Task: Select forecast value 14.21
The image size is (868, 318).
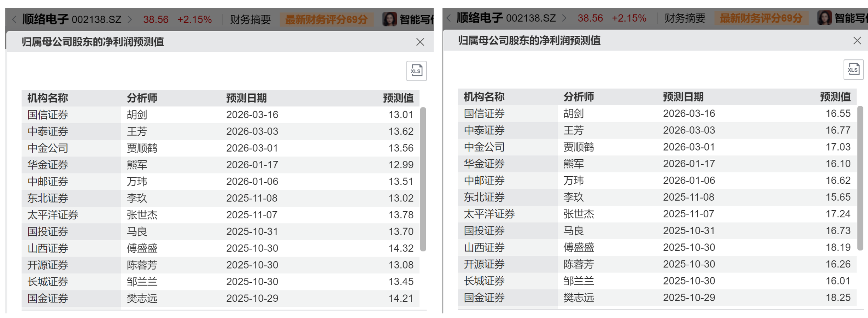Action: click(401, 299)
